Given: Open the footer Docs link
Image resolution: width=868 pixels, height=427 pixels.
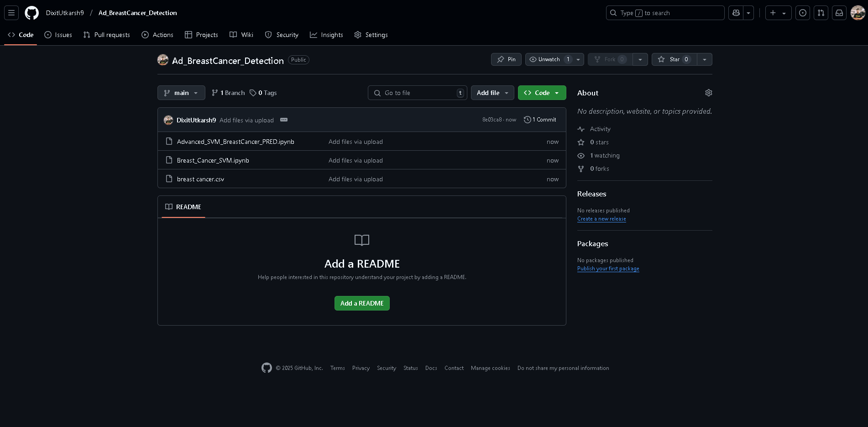Looking at the screenshot, I should pyautogui.click(x=431, y=368).
